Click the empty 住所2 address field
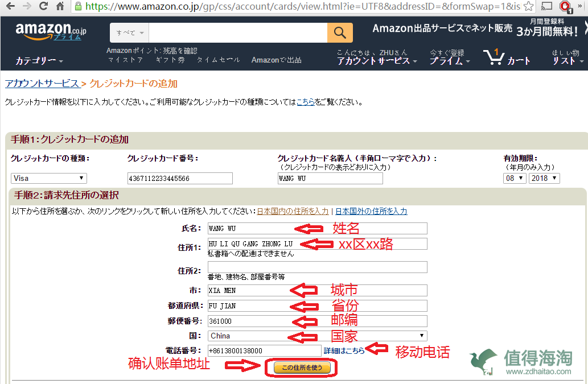Image resolution: width=588 pixels, height=384 pixels. [317, 267]
